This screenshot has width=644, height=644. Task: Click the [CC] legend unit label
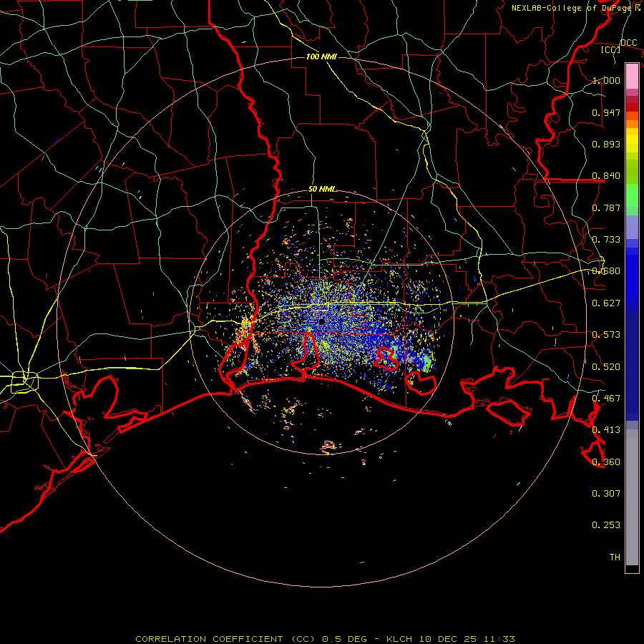pos(611,49)
